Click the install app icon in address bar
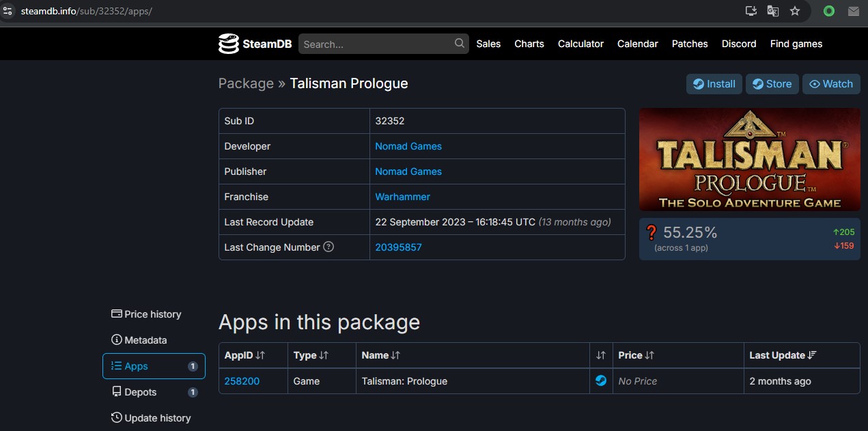Viewport: 868px width, 431px height. coord(751,11)
